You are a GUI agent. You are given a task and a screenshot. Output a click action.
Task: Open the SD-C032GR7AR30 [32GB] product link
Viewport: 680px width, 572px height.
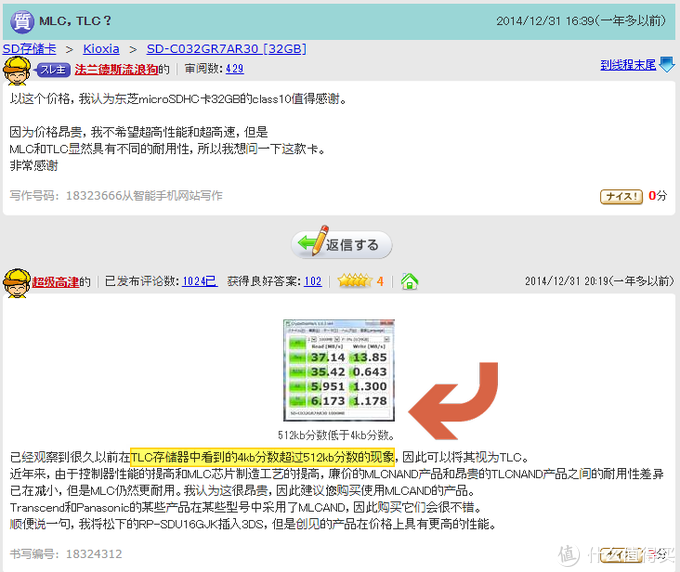[x=226, y=49]
